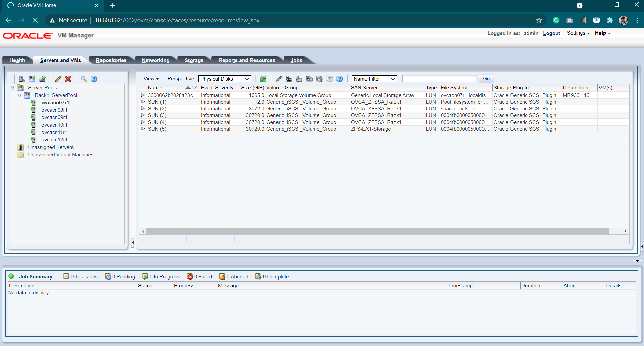The height and width of the screenshot is (346, 644).
Task: Click the Rescan Physical Disks icon
Action: pyautogui.click(x=263, y=79)
